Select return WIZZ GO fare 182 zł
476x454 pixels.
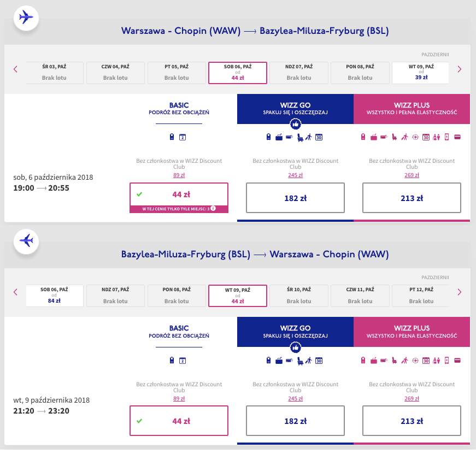[295, 421]
